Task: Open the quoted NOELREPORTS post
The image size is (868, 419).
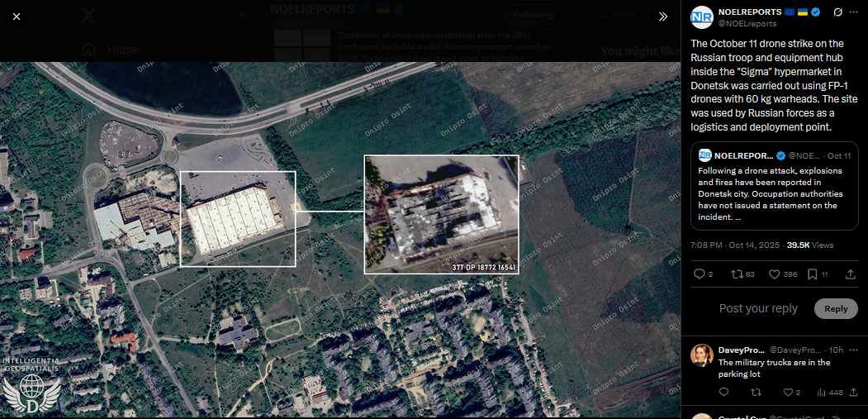Action: pos(775,186)
